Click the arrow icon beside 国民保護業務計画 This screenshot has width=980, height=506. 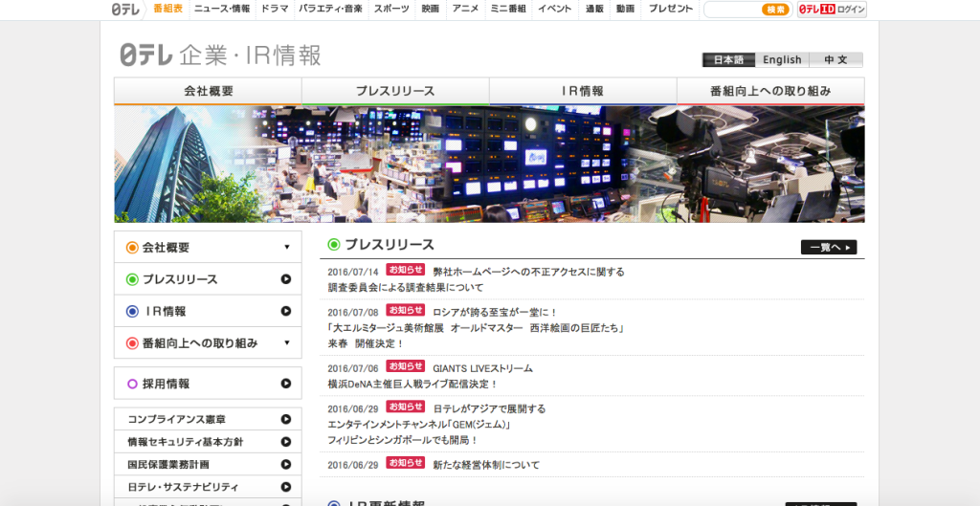285,465
